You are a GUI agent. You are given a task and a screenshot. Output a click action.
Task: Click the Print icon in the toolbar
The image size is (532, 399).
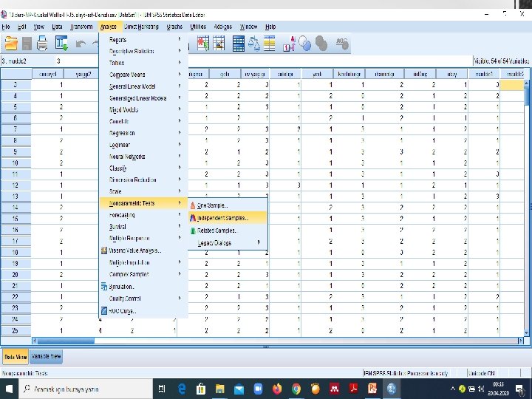click(x=42, y=44)
